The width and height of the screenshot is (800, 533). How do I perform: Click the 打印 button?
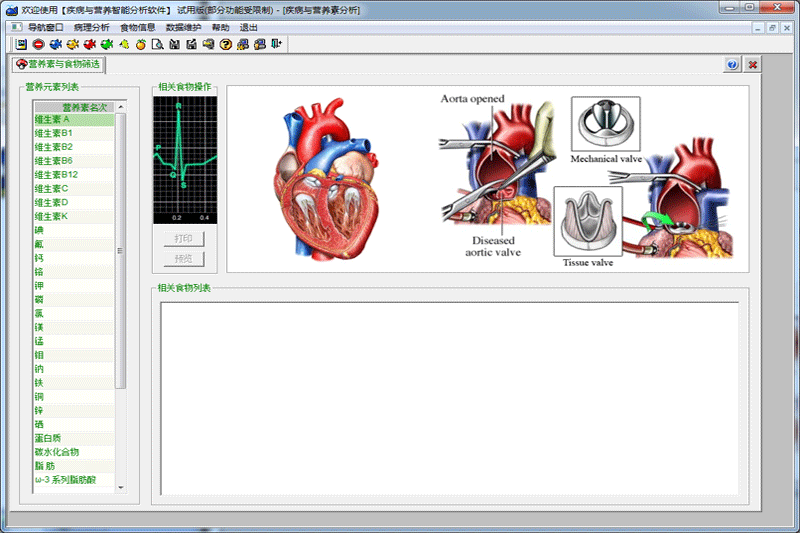(x=184, y=239)
